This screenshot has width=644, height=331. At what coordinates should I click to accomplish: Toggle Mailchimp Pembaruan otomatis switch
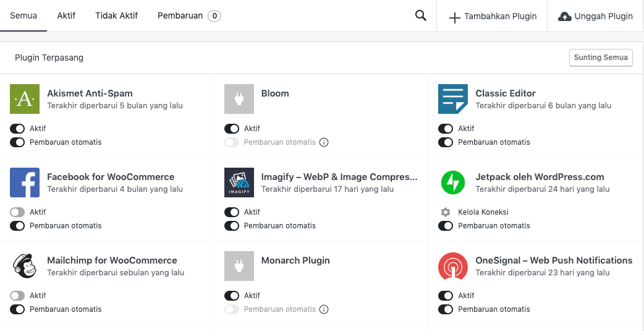[17, 309]
